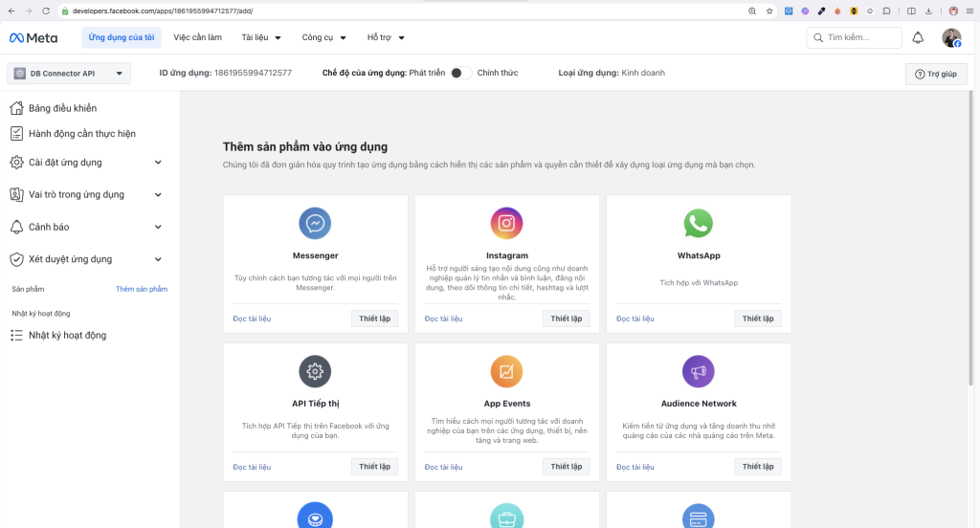The image size is (980, 528).
Task: Click the Meta logo
Action: click(x=33, y=38)
